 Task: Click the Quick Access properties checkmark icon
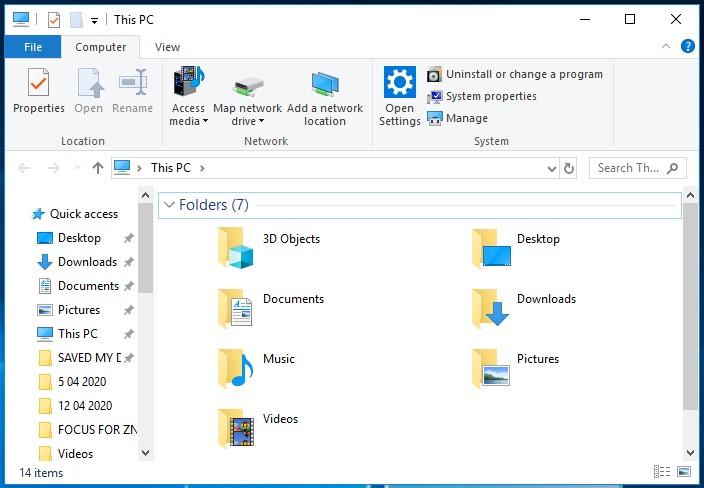[x=53, y=19]
